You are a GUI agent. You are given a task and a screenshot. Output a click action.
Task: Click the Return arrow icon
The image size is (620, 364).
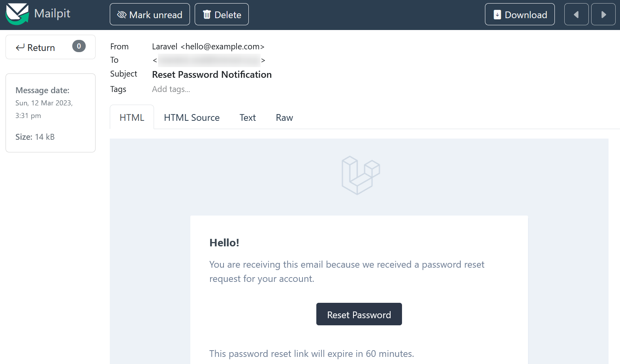(x=20, y=47)
